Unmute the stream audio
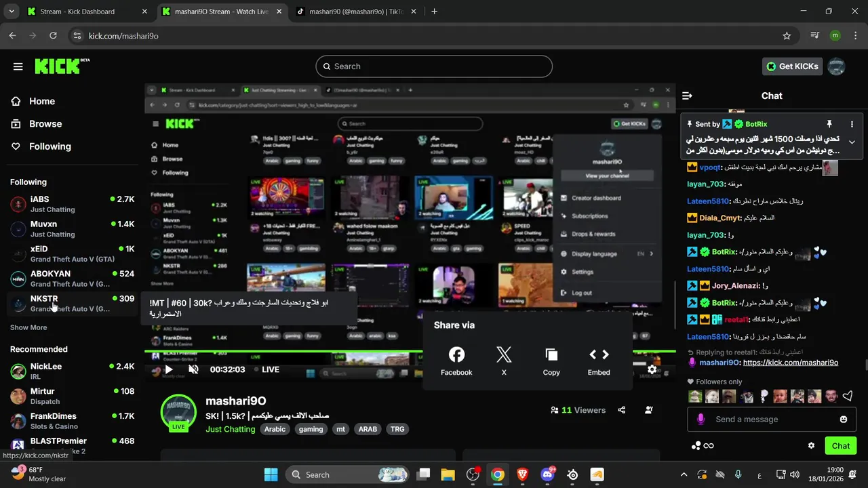This screenshot has height=488, width=868. point(193,369)
